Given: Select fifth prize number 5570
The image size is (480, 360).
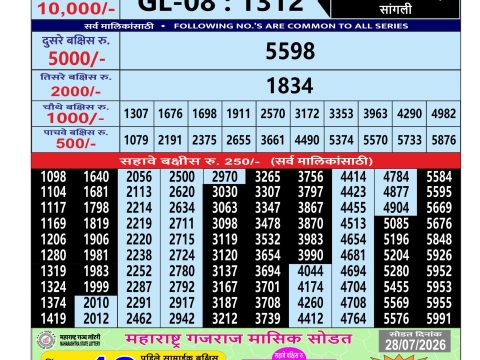Looking at the screenshot, I should tap(375, 140).
